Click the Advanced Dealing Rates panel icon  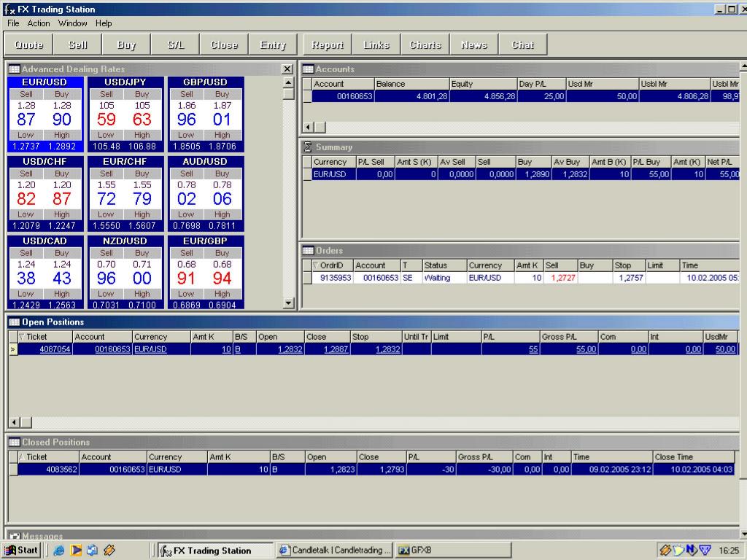[x=14, y=69]
